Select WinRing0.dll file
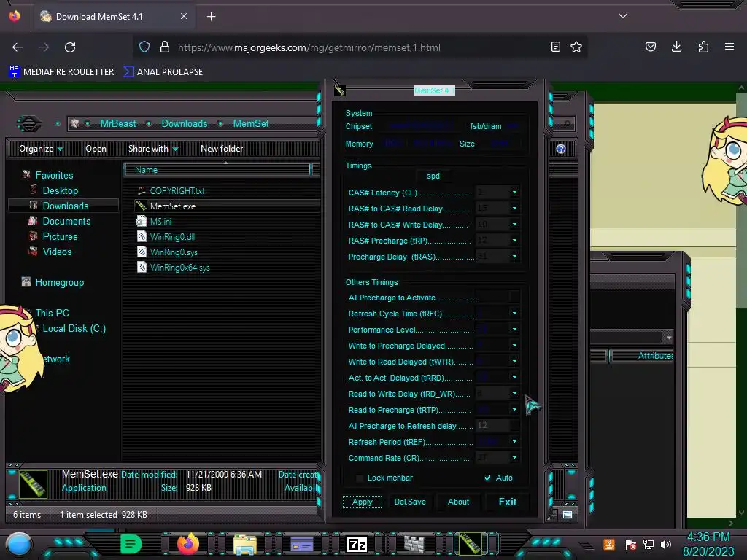The height and width of the screenshot is (560, 747). (172, 237)
